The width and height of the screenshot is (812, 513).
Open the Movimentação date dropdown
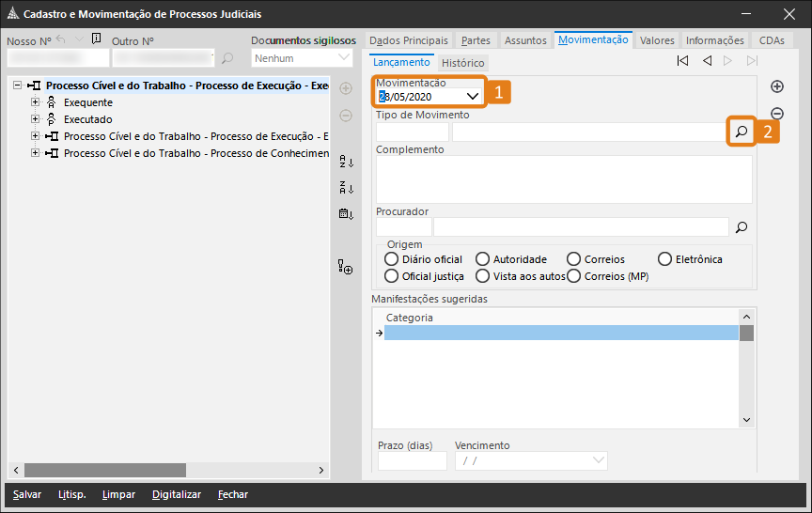pyautogui.click(x=473, y=96)
